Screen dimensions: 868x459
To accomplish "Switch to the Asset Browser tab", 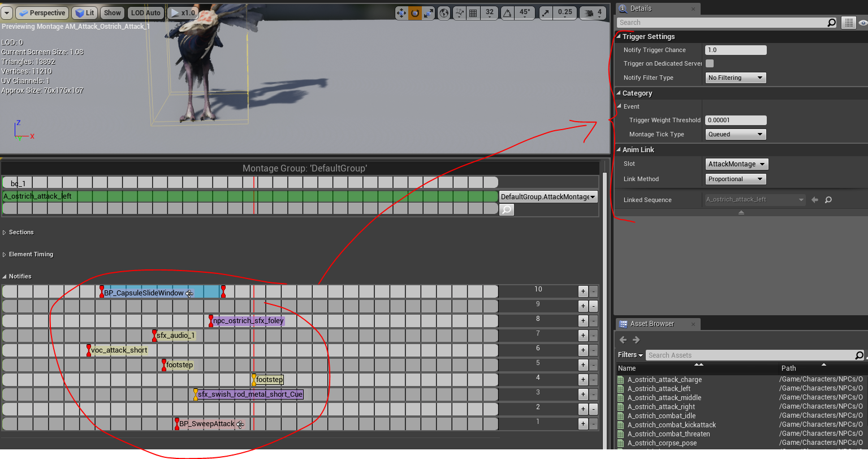I will (652, 324).
